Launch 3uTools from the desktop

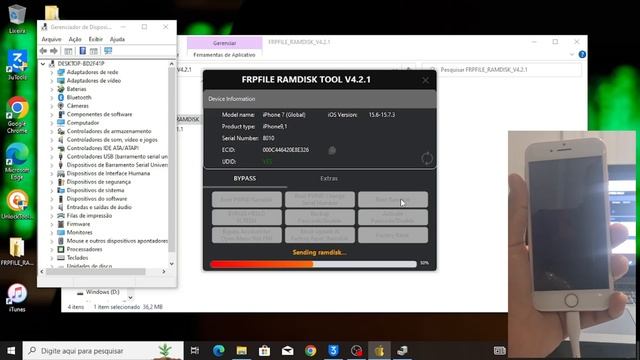click(x=17, y=64)
